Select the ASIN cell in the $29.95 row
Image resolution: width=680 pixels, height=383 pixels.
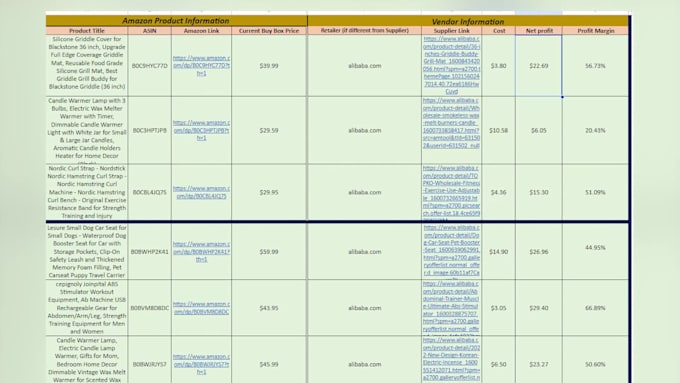click(150, 192)
